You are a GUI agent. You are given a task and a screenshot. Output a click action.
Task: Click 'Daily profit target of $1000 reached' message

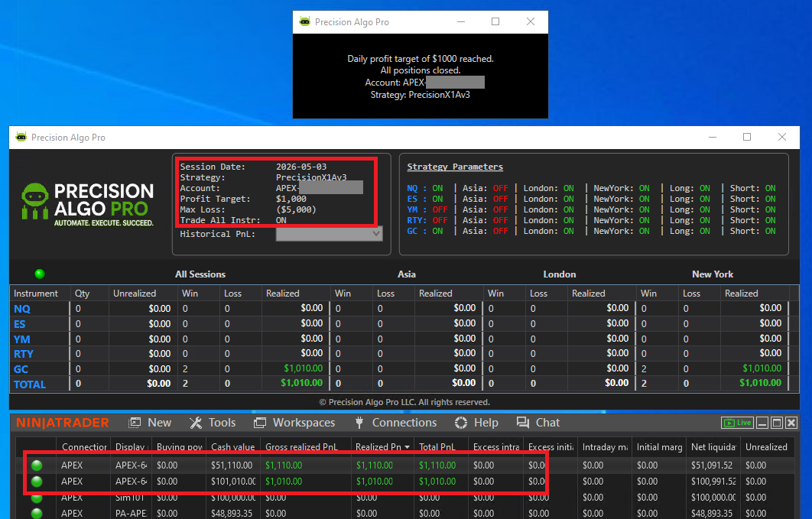tap(420, 59)
